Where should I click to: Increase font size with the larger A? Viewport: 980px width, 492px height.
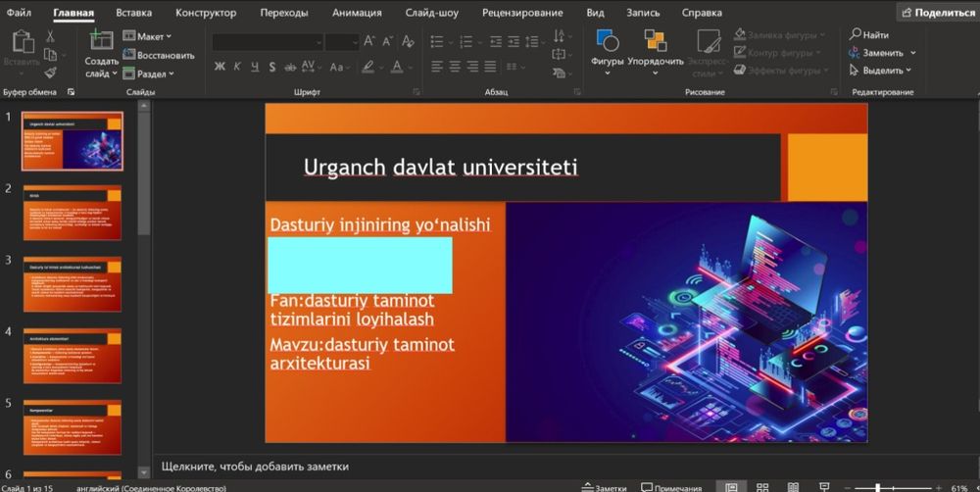(369, 41)
